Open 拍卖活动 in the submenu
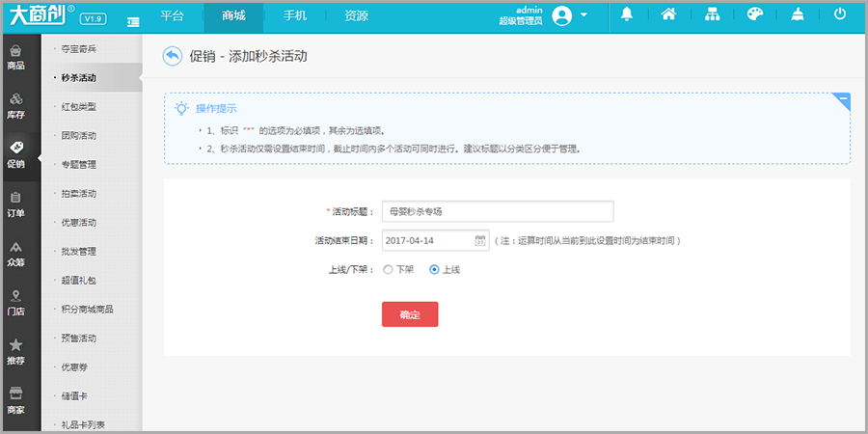 pyautogui.click(x=79, y=194)
